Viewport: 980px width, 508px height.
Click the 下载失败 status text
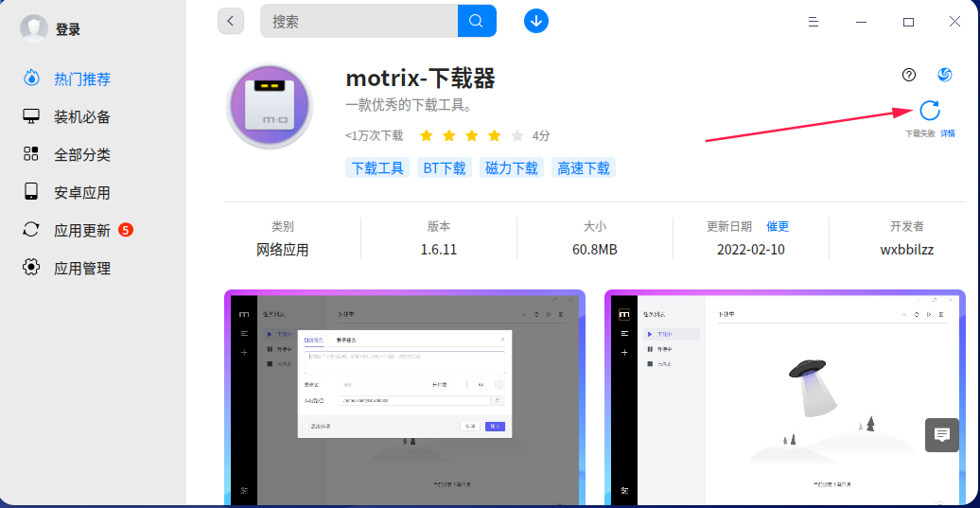click(x=920, y=133)
